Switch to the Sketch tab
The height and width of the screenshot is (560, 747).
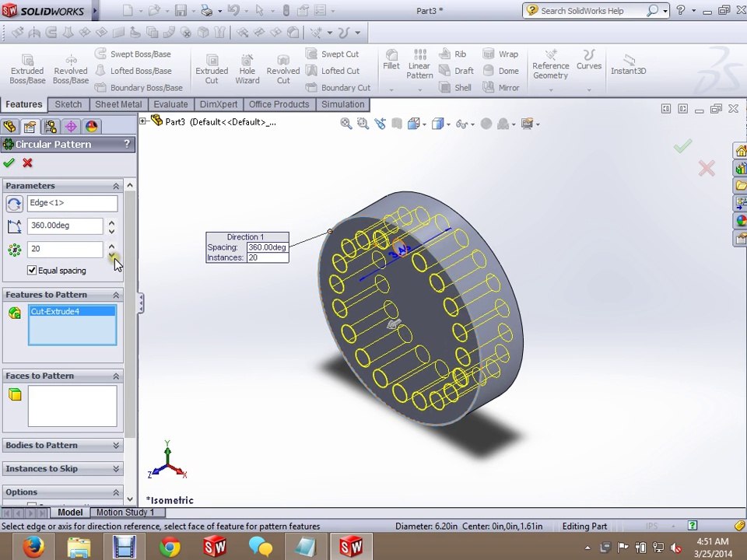coord(68,104)
